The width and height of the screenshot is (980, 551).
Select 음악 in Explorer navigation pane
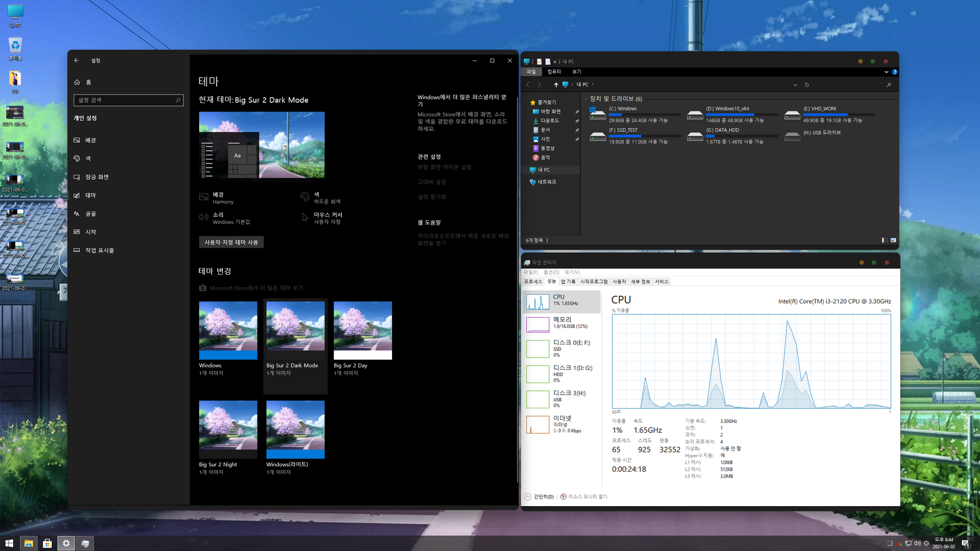(541, 157)
